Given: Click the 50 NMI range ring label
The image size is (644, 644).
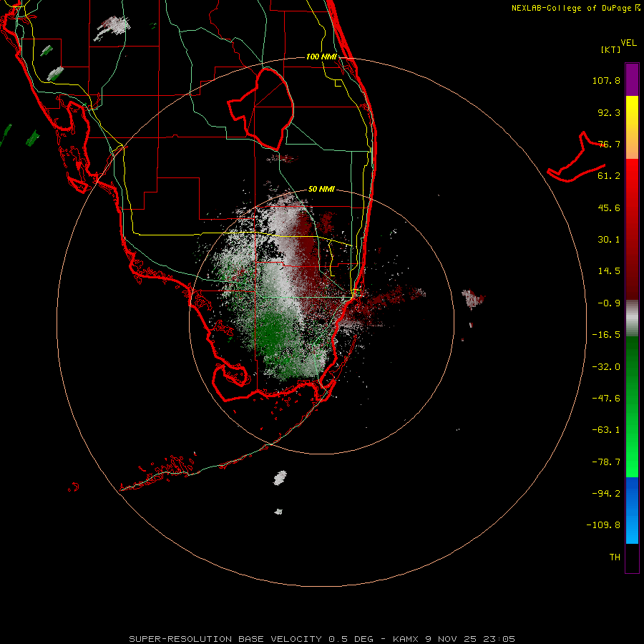Looking at the screenshot, I should [321, 189].
